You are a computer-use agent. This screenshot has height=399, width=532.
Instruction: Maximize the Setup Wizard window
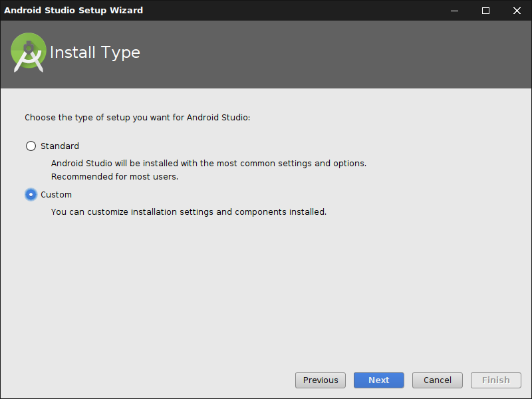(x=485, y=11)
